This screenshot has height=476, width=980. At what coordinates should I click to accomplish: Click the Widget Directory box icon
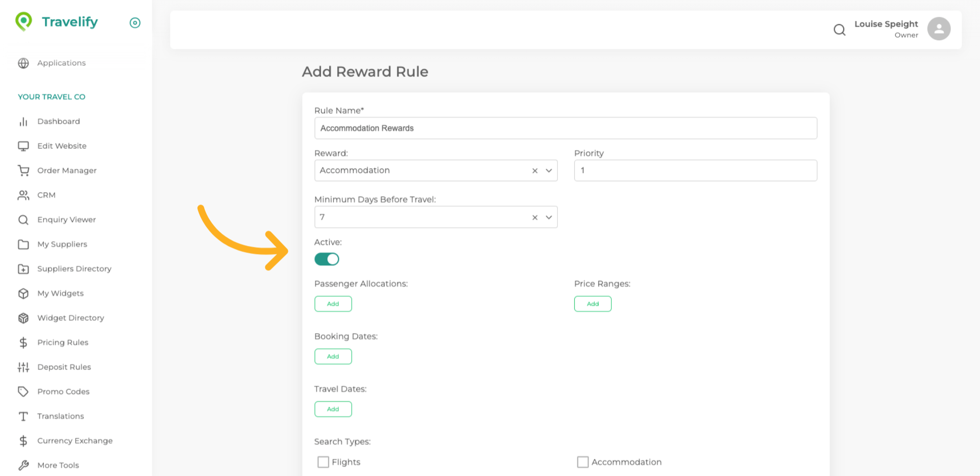pos(23,318)
